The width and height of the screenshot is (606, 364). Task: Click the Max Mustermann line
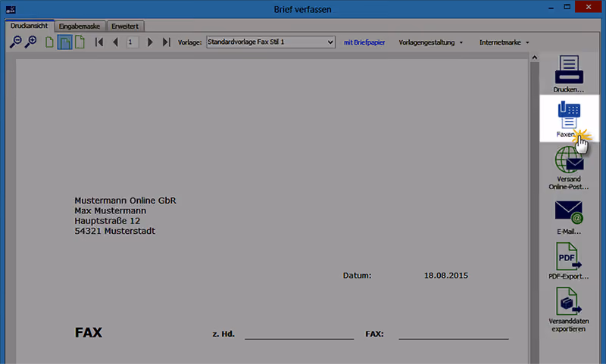tap(110, 210)
